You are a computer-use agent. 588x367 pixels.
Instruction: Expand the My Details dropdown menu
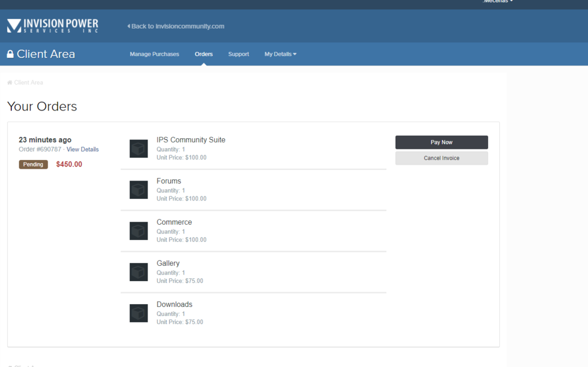click(280, 54)
